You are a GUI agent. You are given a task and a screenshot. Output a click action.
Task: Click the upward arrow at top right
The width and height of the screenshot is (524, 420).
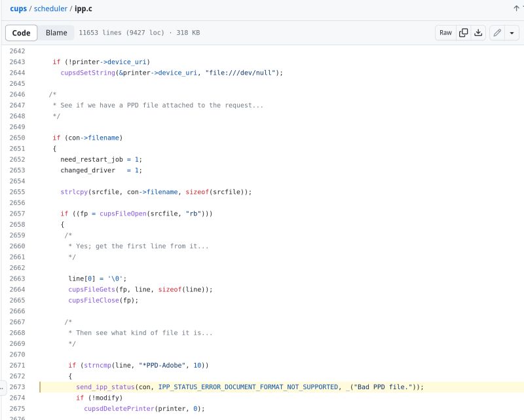[515, 10]
